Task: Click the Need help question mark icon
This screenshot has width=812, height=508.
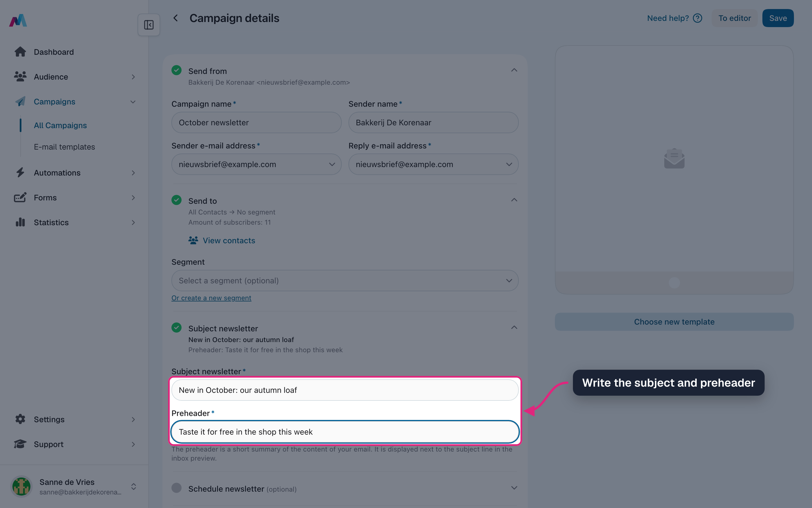Action: [698, 18]
